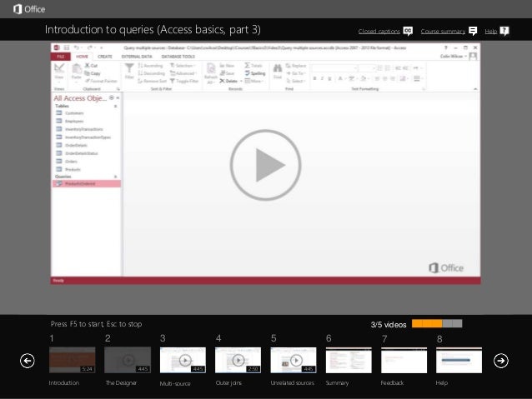Sort Descending in Sort & Filter

(151, 73)
